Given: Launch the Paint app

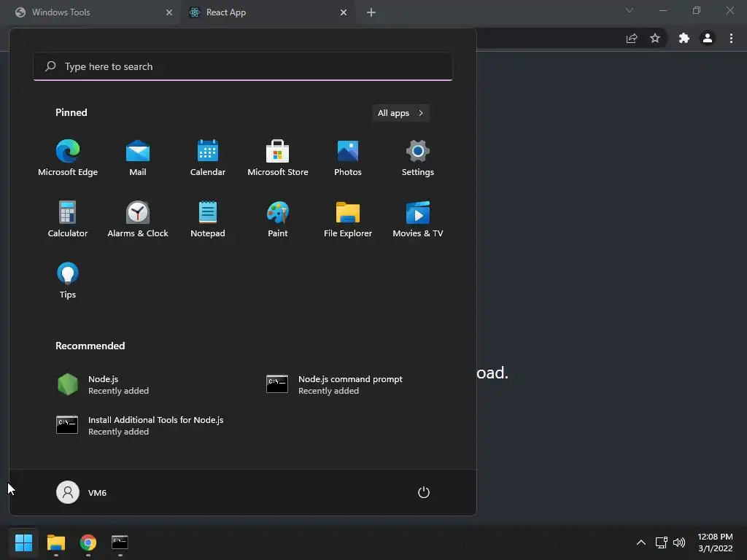Looking at the screenshot, I should coord(278,219).
